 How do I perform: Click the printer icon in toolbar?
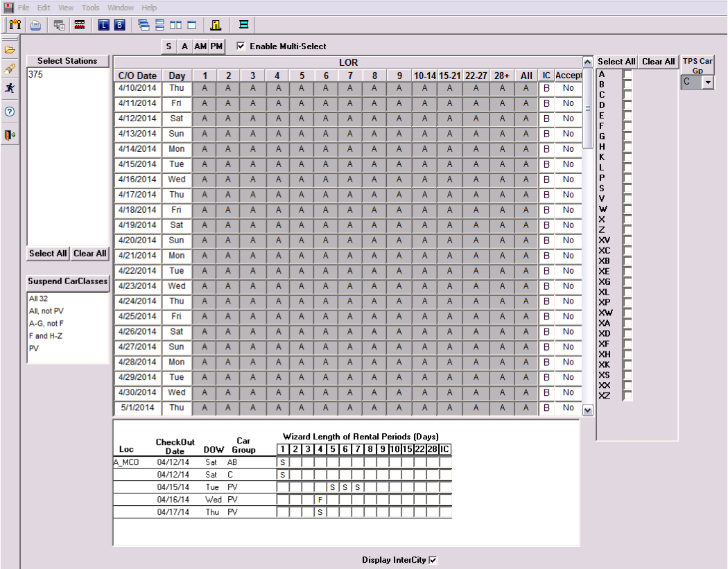pos(36,25)
